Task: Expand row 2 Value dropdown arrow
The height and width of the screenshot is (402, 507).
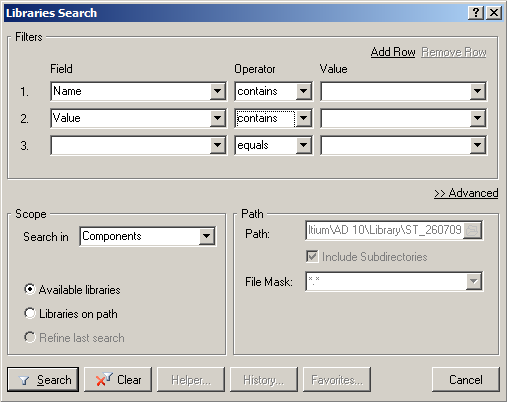Action: [x=478, y=118]
